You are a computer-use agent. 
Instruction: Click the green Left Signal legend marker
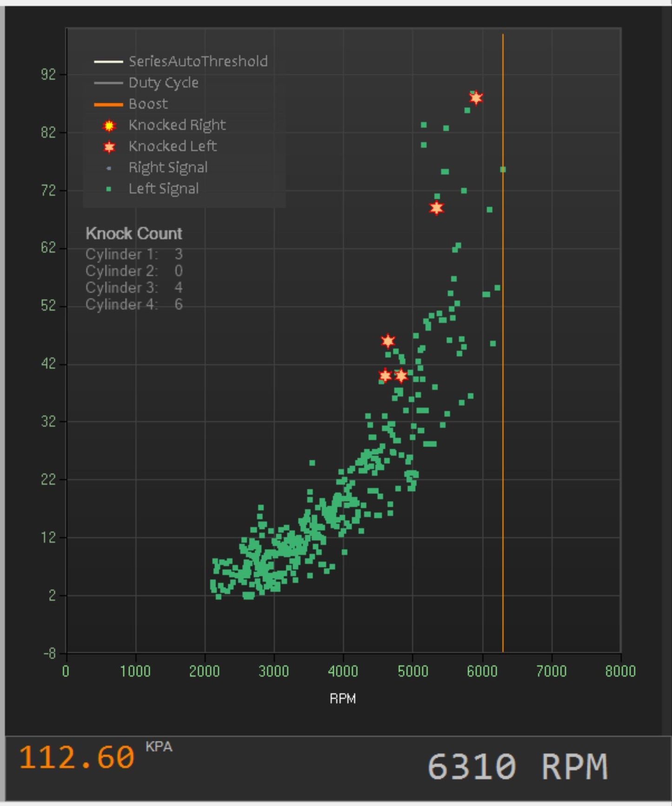[109, 189]
